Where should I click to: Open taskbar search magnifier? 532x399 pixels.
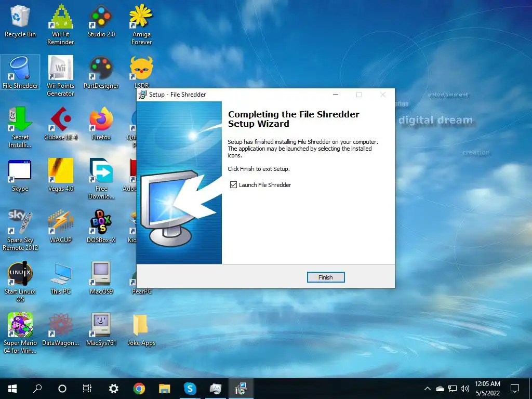point(37,389)
